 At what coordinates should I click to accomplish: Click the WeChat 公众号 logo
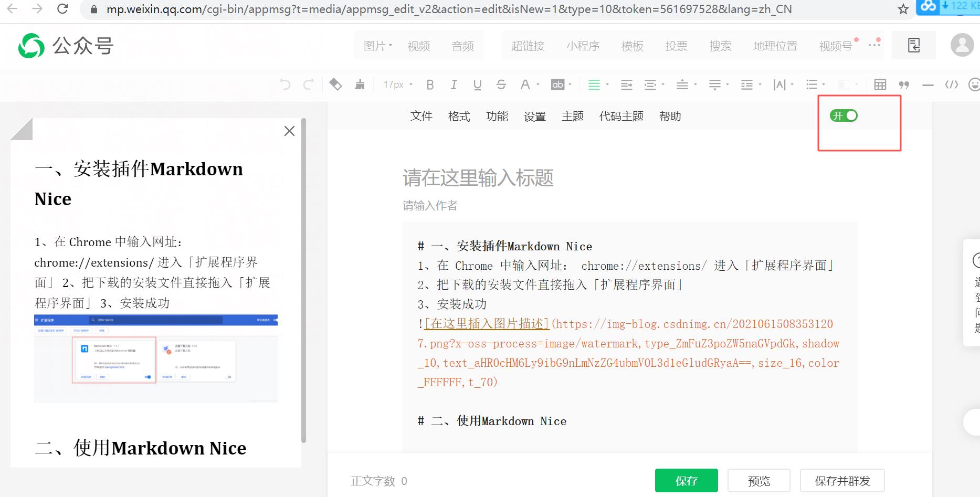66,46
